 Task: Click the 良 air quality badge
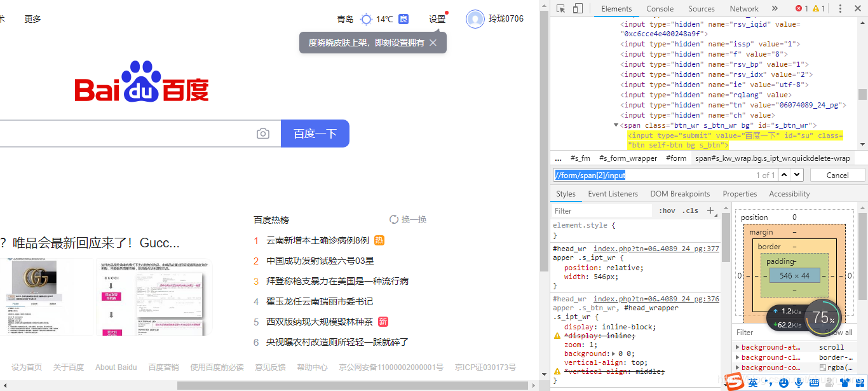coord(403,19)
